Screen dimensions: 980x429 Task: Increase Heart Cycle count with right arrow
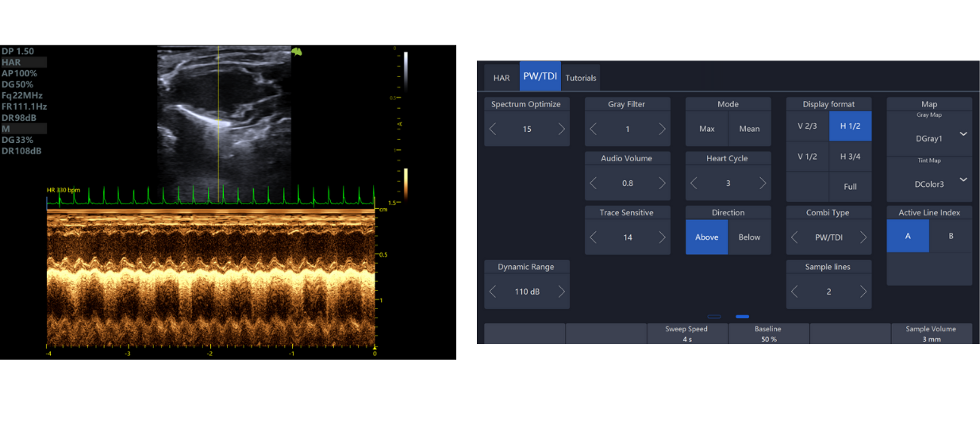pos(763,183)
